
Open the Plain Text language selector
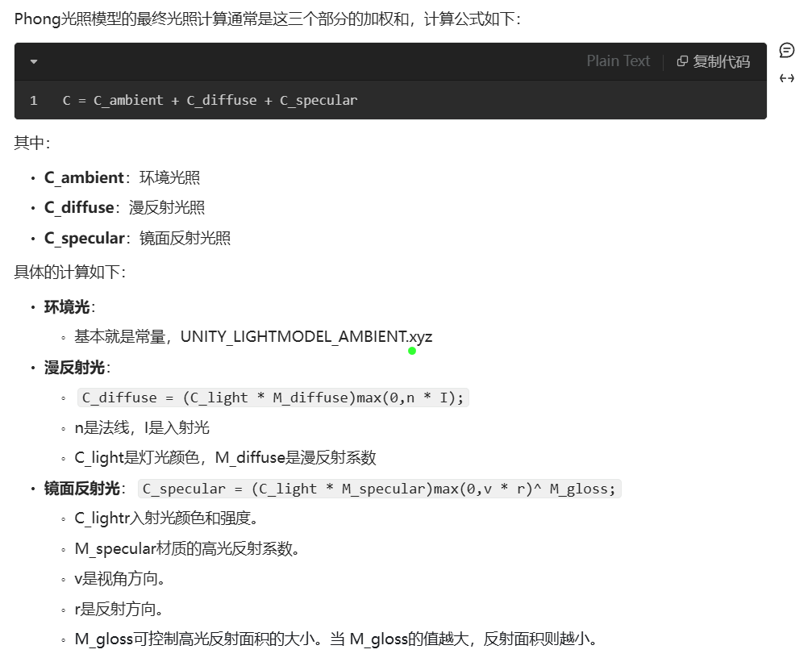(618, 61)
